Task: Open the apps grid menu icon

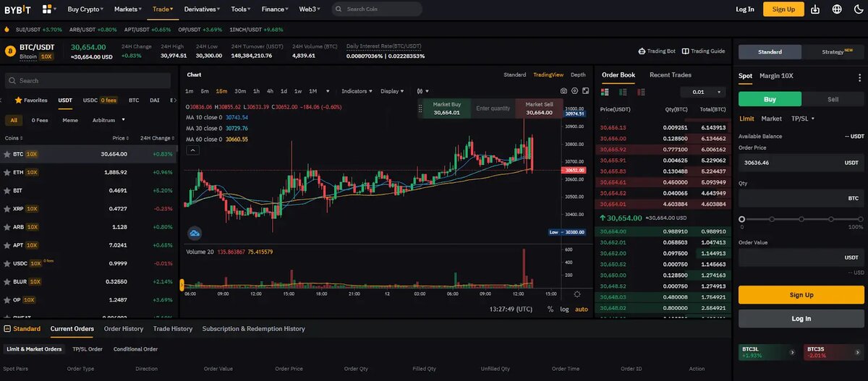Action: click(47, 9)
